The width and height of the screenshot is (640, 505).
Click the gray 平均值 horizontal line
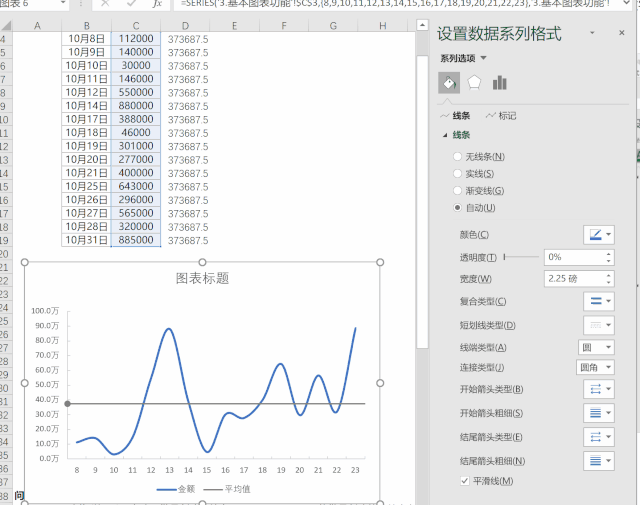pos(216,404)
